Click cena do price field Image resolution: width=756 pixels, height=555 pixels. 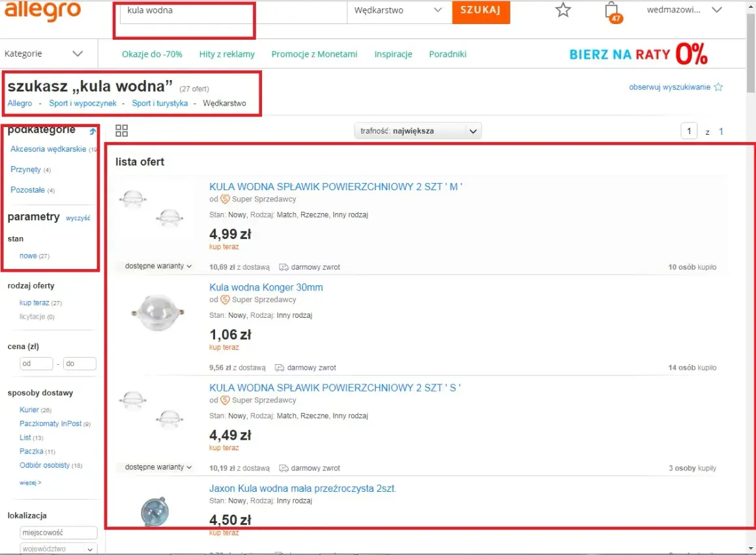(x=80, y=363)
